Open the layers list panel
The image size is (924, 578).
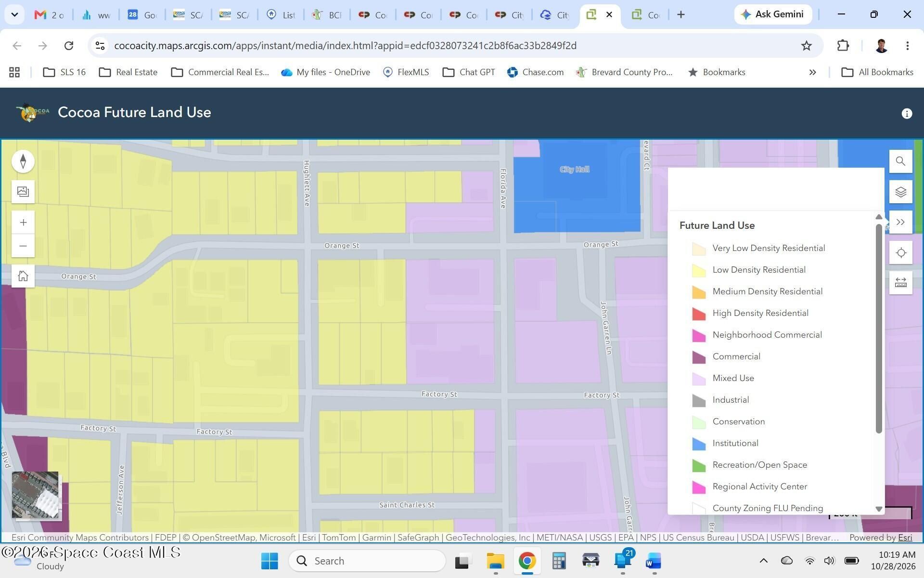tap(901, 192)
